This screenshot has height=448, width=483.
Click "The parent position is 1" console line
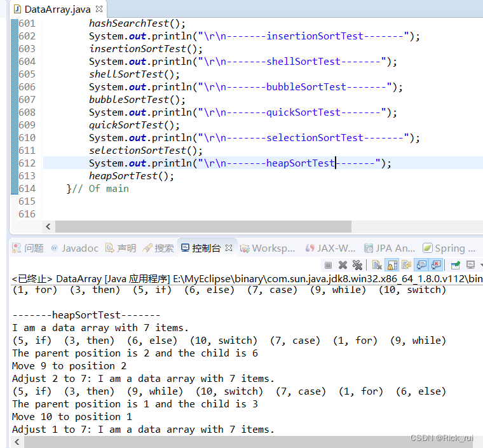(x=135, y=404)
